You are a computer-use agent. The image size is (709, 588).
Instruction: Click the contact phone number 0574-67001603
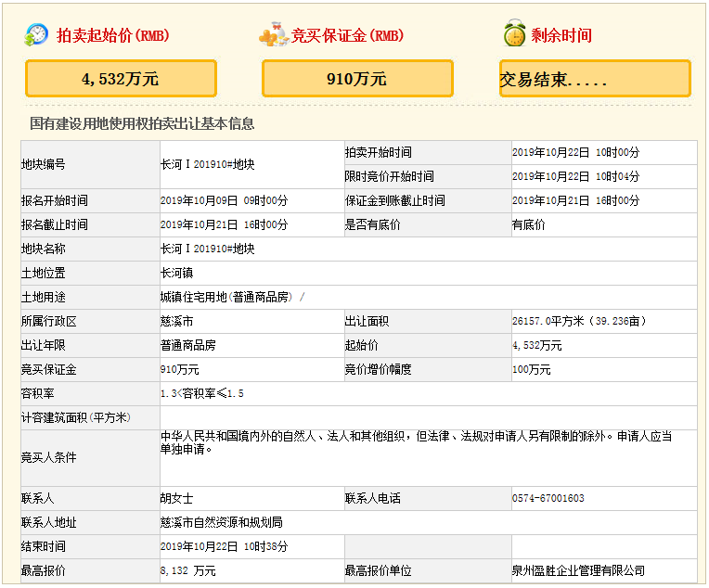click(548, 498)
